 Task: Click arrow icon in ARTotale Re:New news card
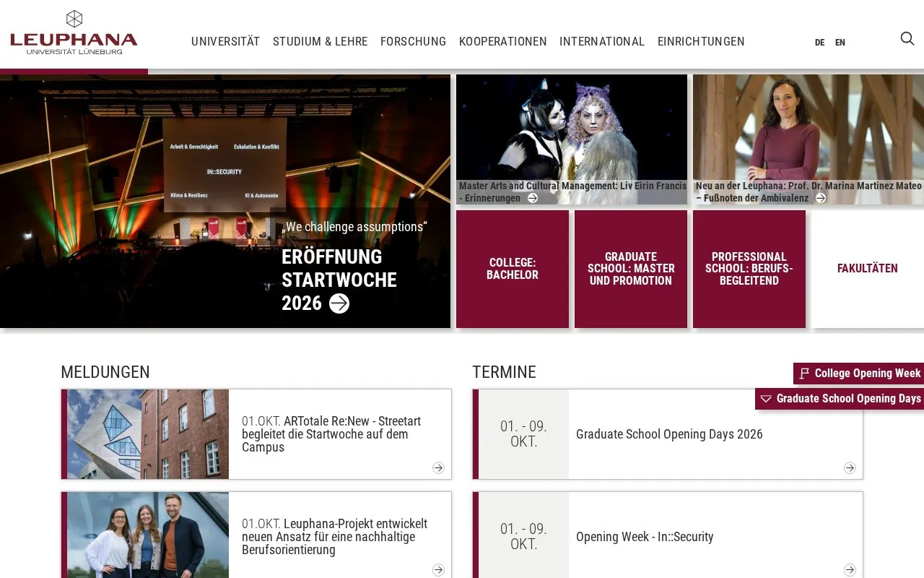coord(438,467)
